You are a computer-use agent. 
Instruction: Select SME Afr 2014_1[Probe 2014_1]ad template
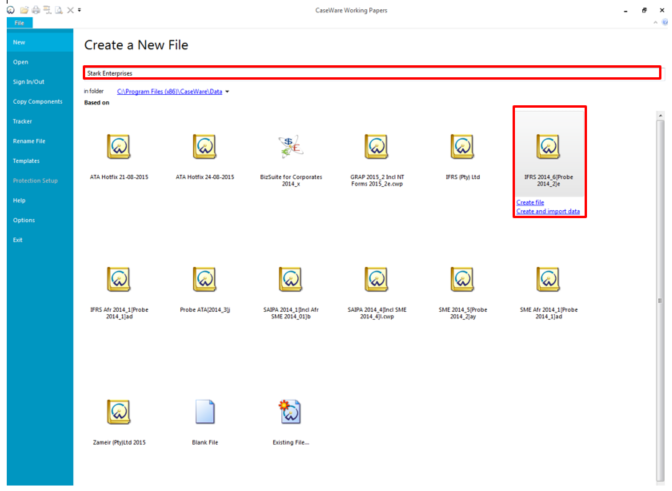(549, 293)
